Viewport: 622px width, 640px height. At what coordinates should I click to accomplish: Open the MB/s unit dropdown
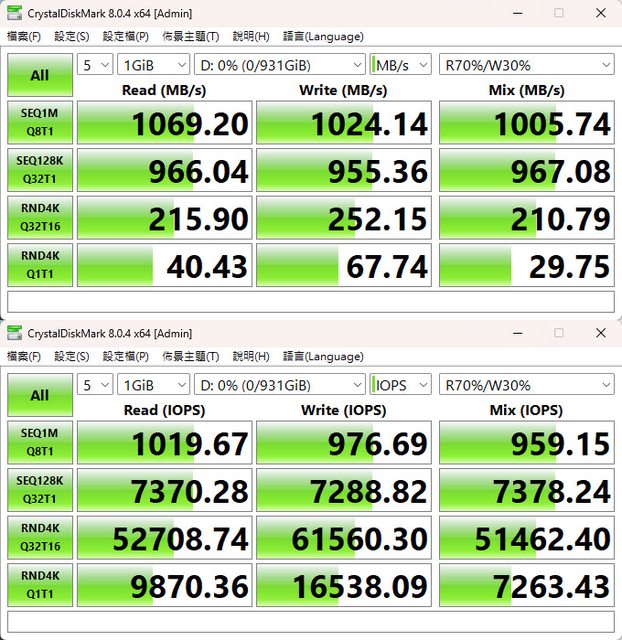click(x=400, y=65)
